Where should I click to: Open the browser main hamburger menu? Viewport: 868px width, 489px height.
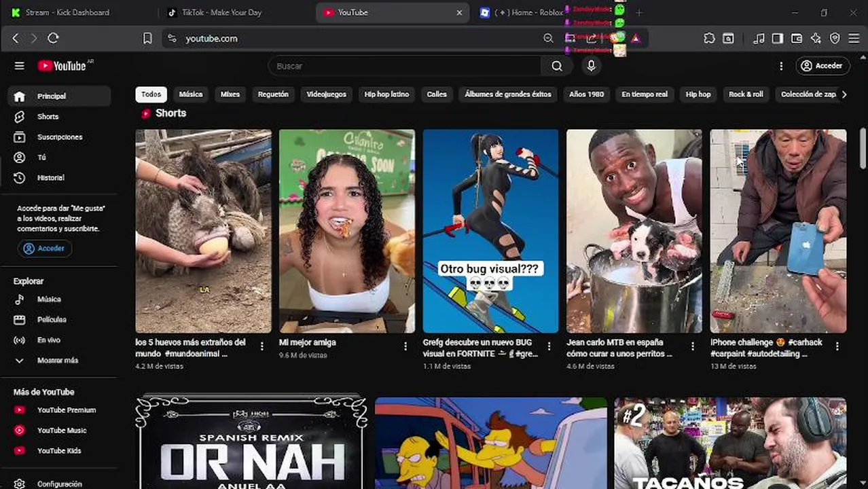[854, 39]
